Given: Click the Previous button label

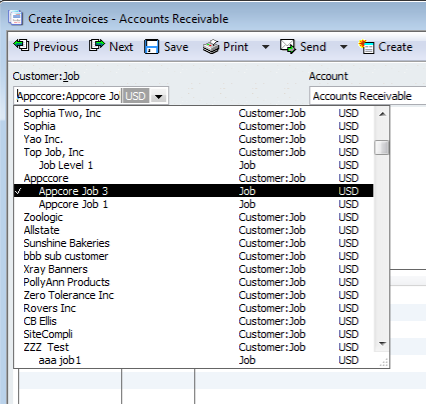Looking at the screenshot, I should (x=55, y=47).
